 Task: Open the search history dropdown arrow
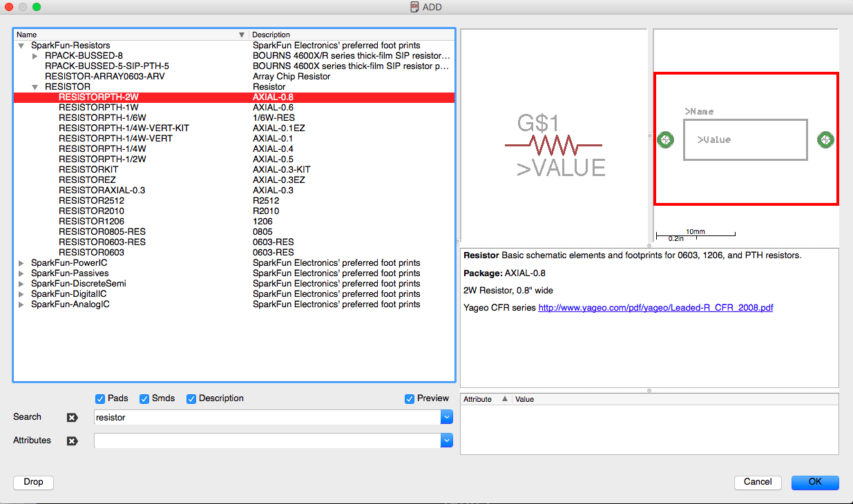(447, 417)
